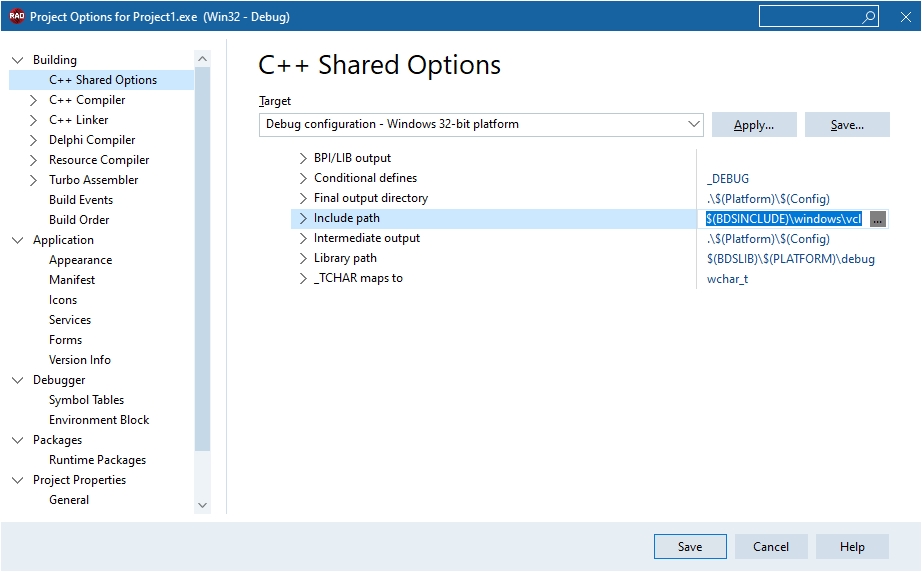Click the Include path value field
Viewport: 922px width, 572px height.
click(784, 219)
